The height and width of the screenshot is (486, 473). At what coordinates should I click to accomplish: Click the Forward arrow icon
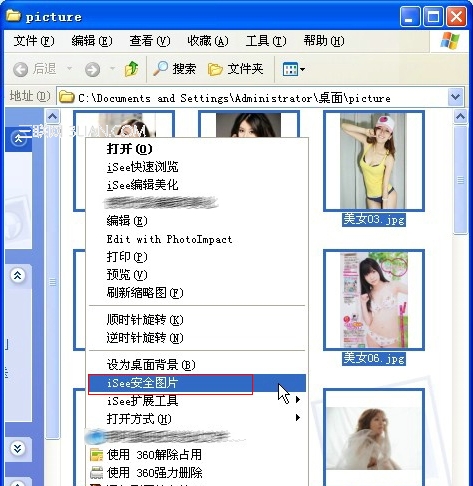(x=92, y=69)
